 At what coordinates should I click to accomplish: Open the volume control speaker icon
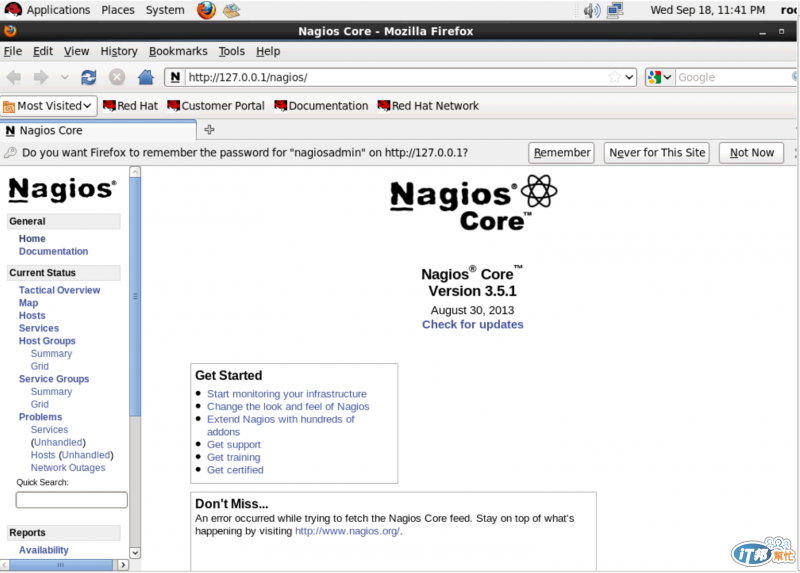click(592, 10)
